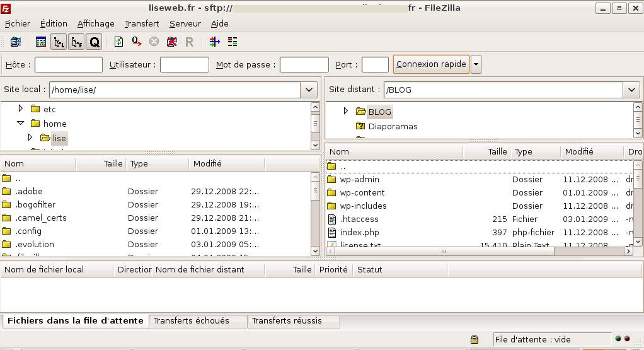Image resolution: width=644 pixels, height=350 pixels.
Task: Open the Site Manager icon
Action: (16, 42)
